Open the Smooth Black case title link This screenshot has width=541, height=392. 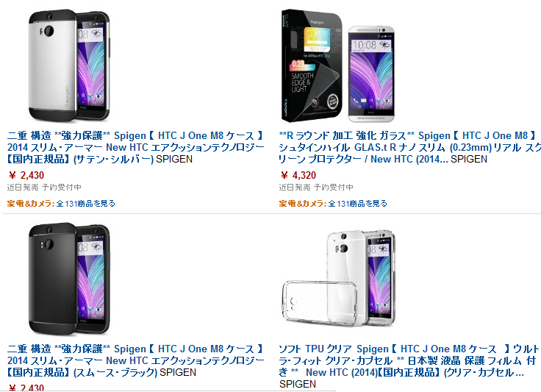point(135,360)
